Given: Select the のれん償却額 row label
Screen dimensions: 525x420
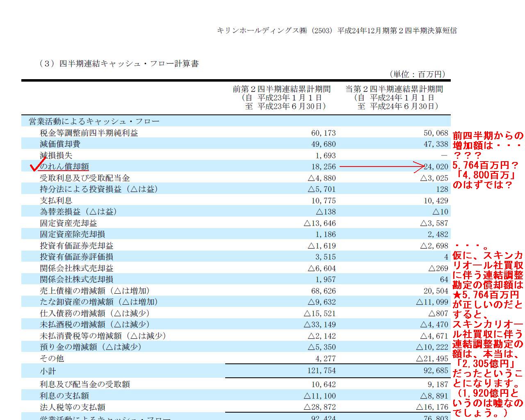Looking at the screenshot, I should (64, 167).
